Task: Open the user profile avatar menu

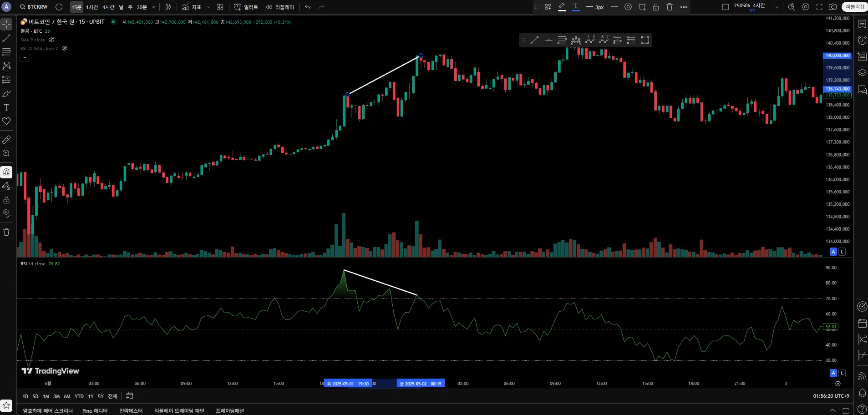Action: pyautogui.click(x=6, y=7)
